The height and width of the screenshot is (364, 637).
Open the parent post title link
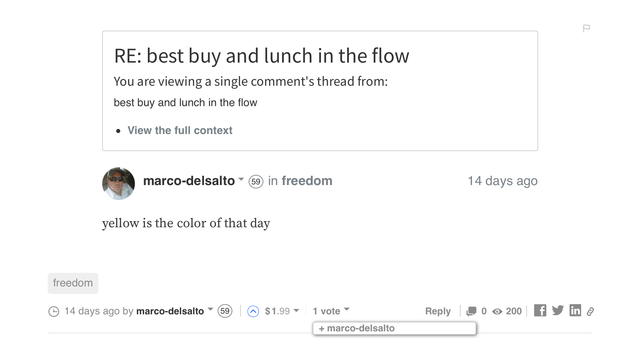pyautogui.click(x=185, y=102)
